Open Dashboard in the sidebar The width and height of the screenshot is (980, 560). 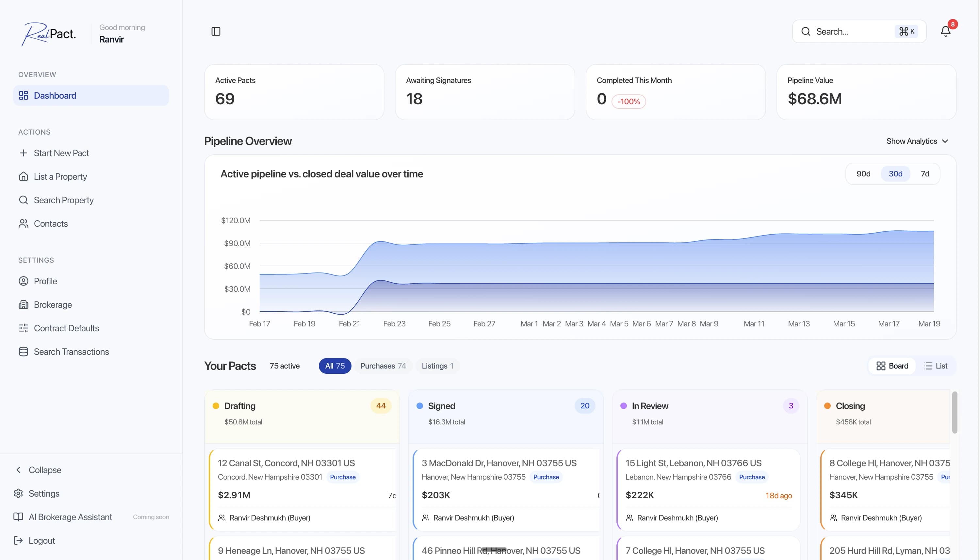tap(91, 95)
